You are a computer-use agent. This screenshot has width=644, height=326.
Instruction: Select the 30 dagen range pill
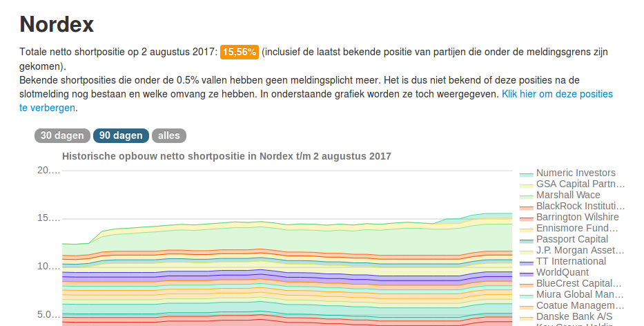[x=62, y=135]
